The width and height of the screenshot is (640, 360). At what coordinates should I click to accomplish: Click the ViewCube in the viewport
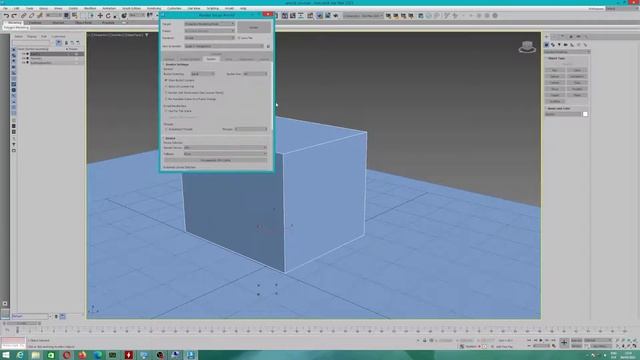tap(527, 47)
